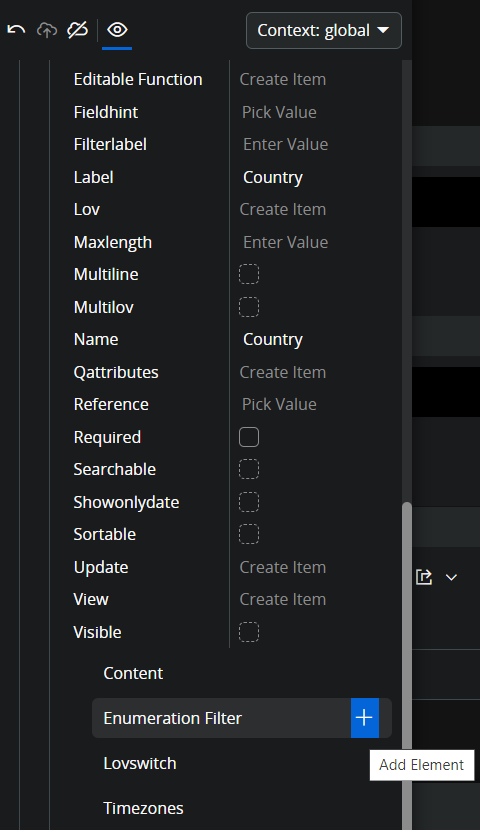Screen dimensions: 480x830
Task: Check the Searchable checkbox
Action: (249, 470)
